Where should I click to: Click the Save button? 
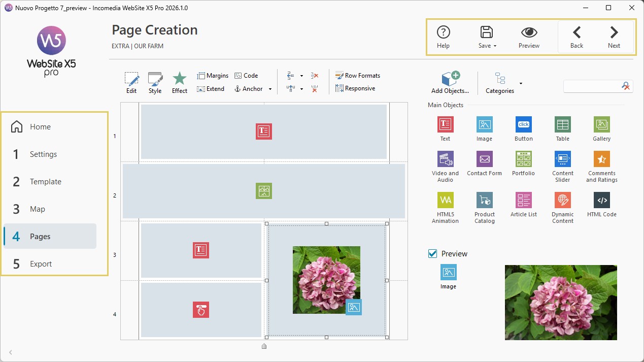(487, 37)
